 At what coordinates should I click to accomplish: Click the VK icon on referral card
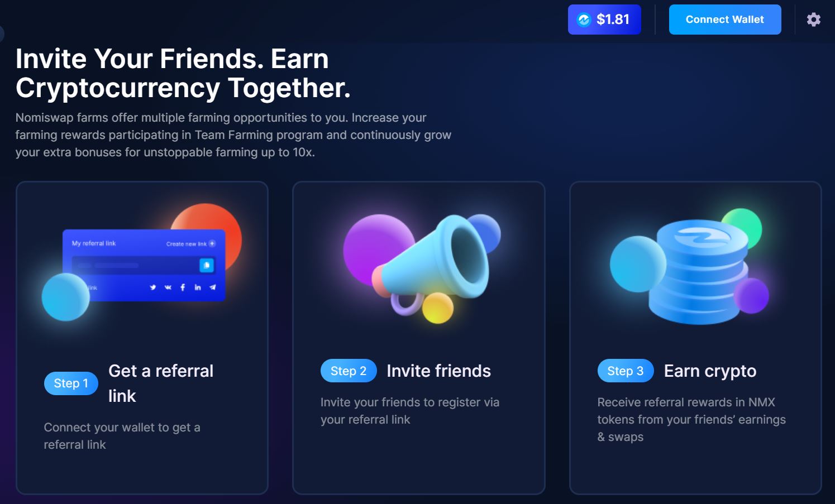click(168, 287)
